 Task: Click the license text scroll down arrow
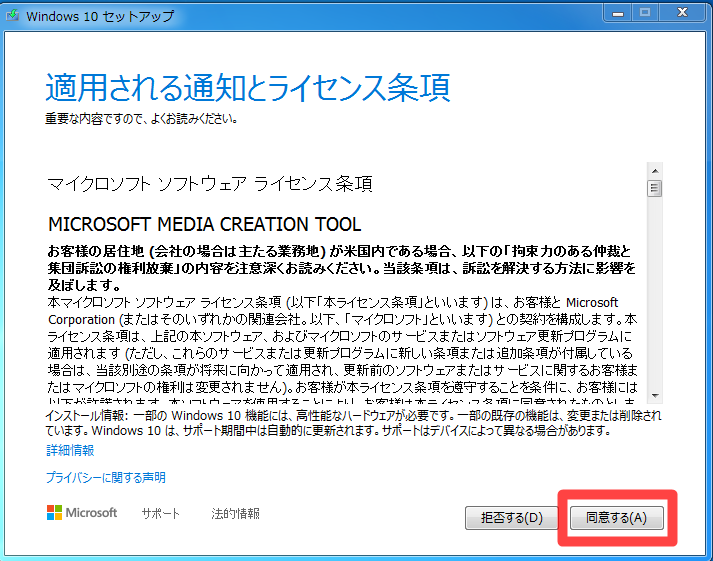click(655, 396)
